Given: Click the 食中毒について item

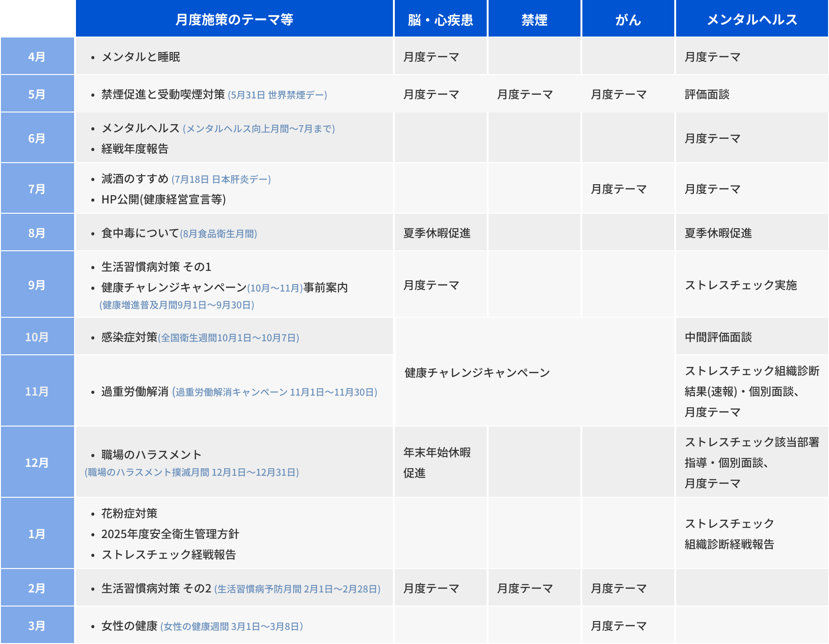Looking at the screenshot, I should click(x=140, y=233).
